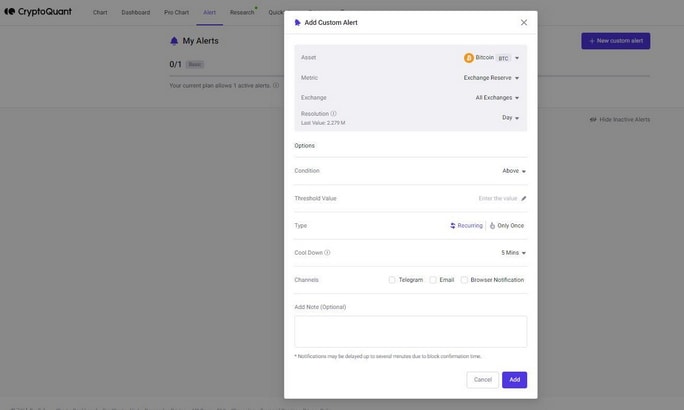Click the pencil edit icon for Threshold Value
This screenshot has width=684, height=410.
point(523,198)
